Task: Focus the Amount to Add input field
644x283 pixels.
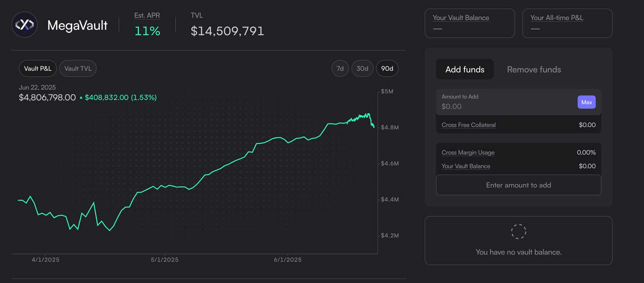Action: coord(507,106)
